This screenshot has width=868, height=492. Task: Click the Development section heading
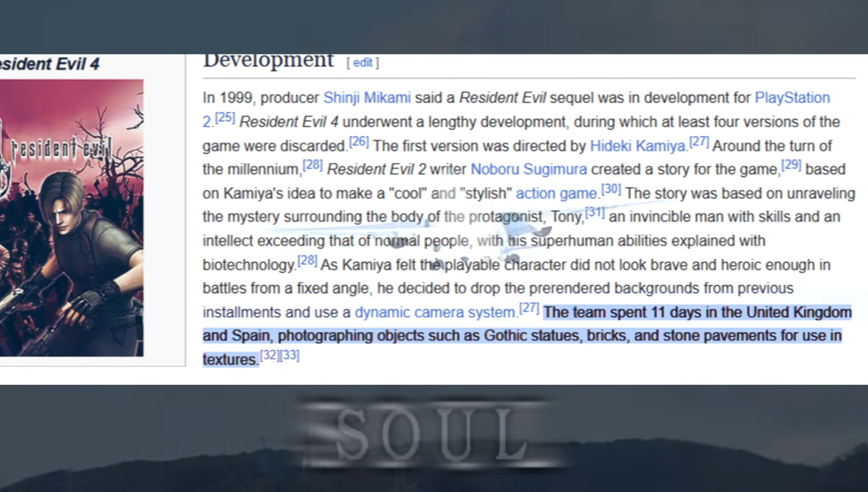pos(268,60)
